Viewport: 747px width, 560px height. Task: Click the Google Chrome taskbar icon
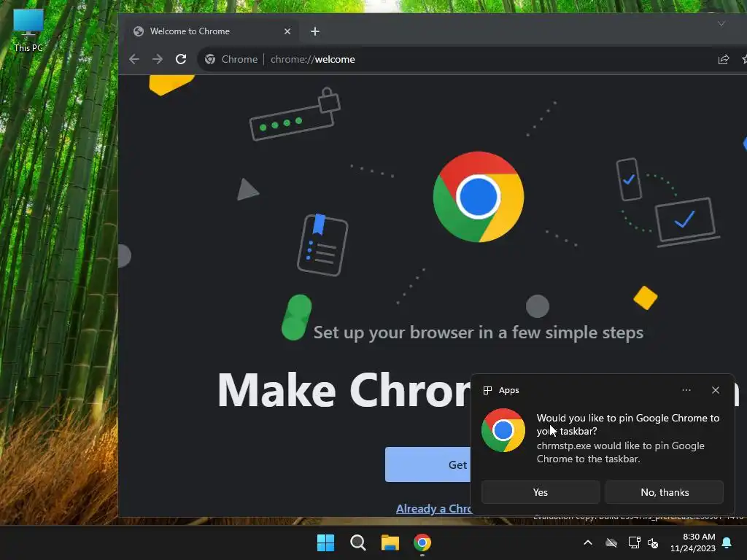[422, 542]
